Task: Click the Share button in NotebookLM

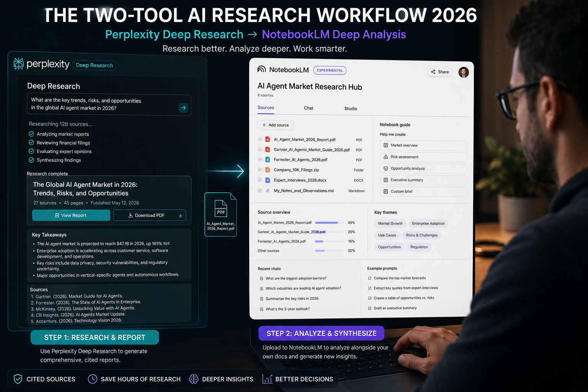Action: coord(440,72)
